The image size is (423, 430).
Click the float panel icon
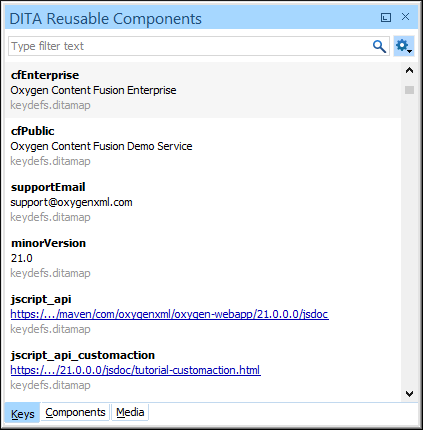click(386, 17)
